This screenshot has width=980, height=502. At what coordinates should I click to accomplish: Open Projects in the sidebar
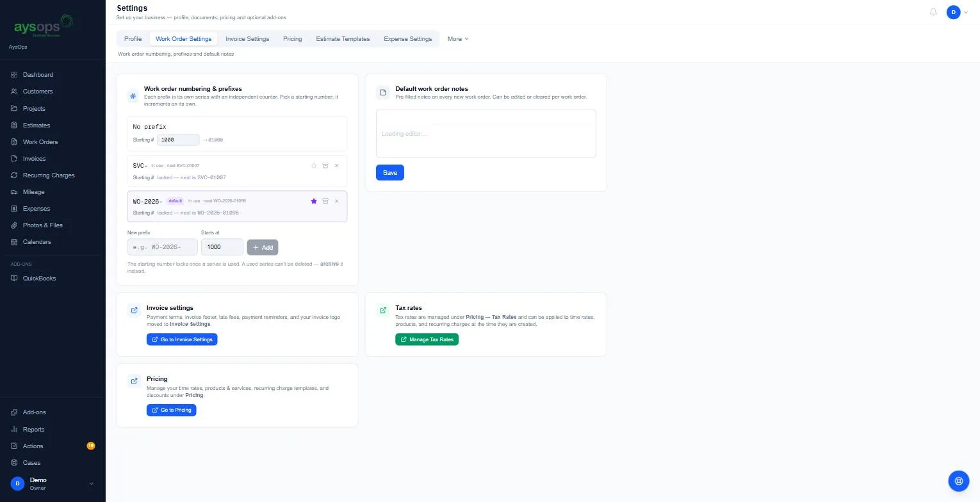pos(53,109)
